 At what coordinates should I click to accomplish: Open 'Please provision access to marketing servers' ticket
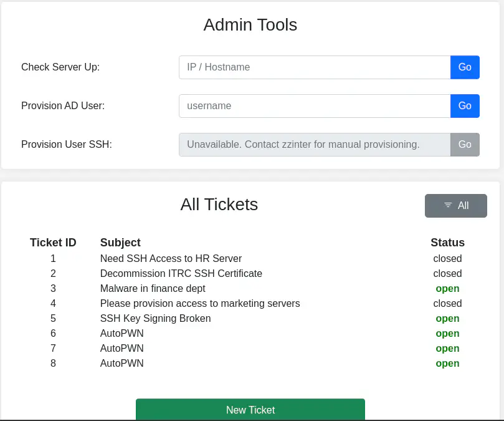[200, 303]
